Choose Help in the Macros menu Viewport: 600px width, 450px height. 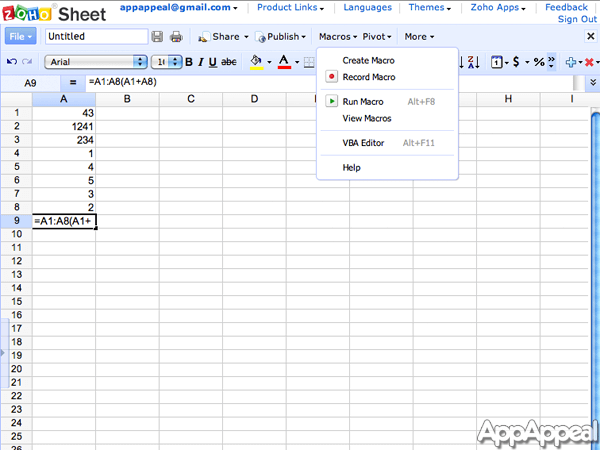coord(351,168)
